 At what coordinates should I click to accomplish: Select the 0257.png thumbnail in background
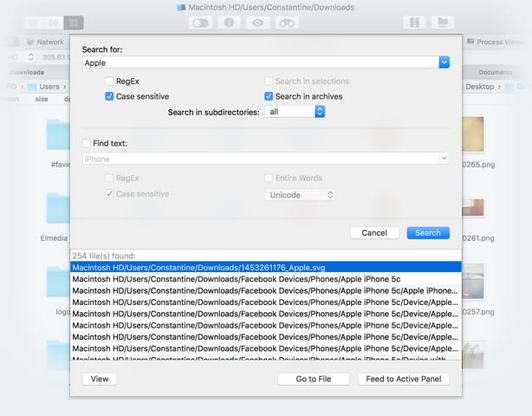[x=473, y=282]
